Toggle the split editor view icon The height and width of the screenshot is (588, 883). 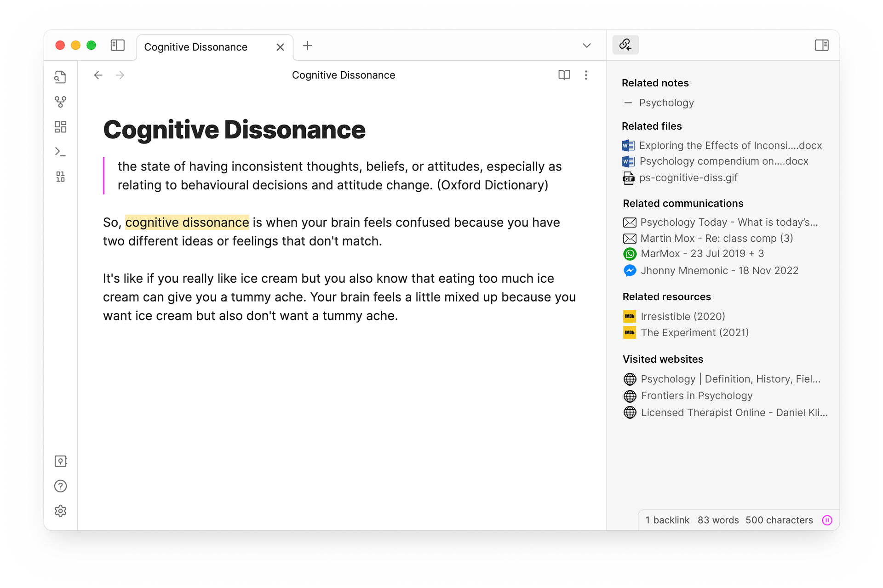tap(821, 45)
